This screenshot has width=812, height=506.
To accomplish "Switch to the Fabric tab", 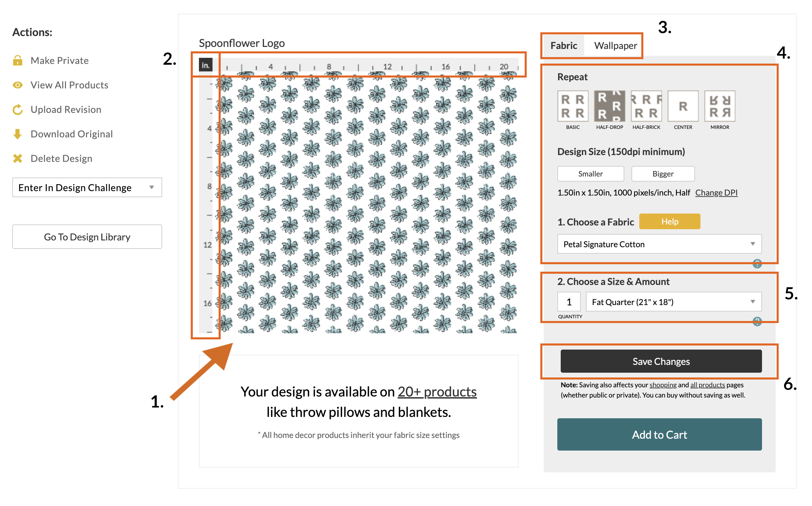I will click(564, 44).
